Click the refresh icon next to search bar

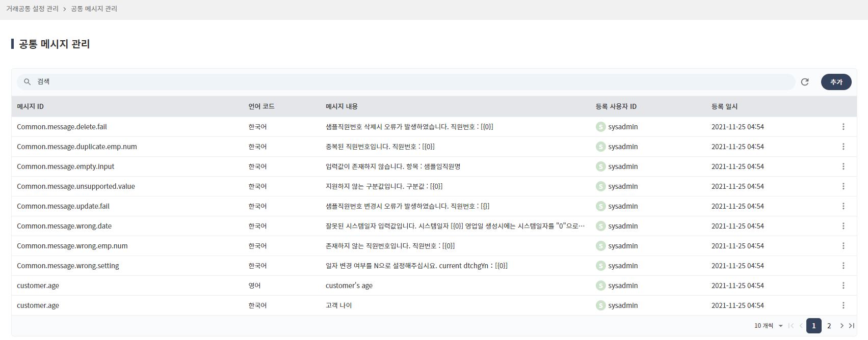click(x=805, y=82)
